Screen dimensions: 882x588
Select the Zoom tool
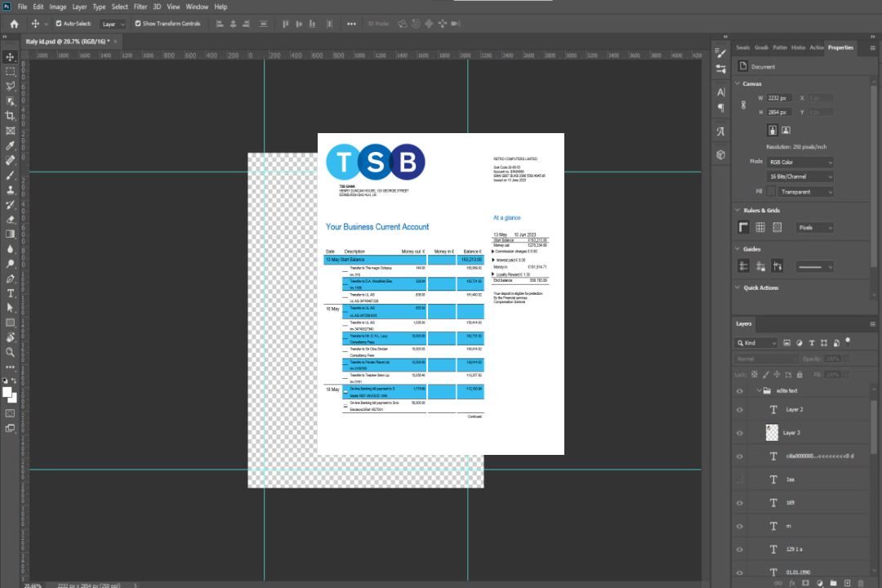coord(10,352)
